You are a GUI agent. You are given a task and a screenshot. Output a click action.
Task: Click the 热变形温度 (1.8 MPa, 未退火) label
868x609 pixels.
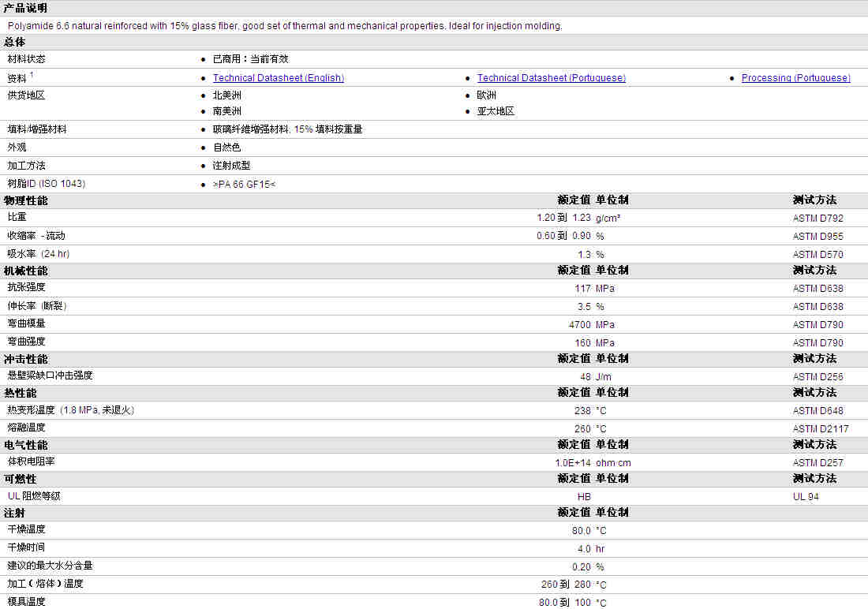71,410
